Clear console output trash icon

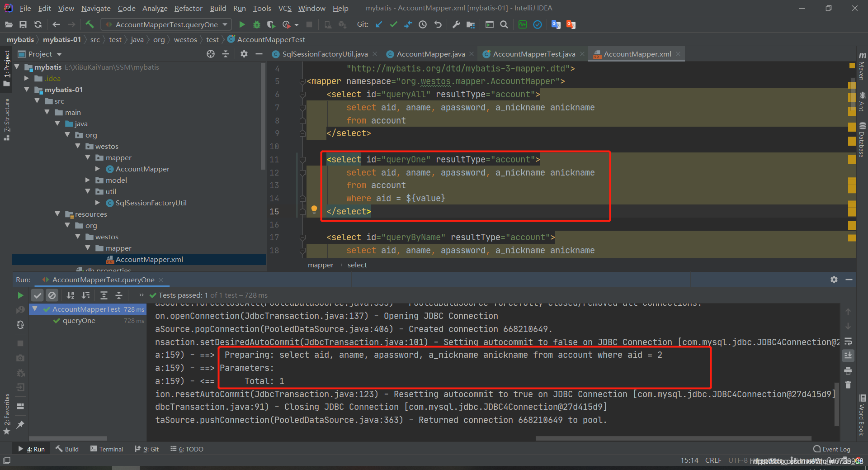pos(848,385)
